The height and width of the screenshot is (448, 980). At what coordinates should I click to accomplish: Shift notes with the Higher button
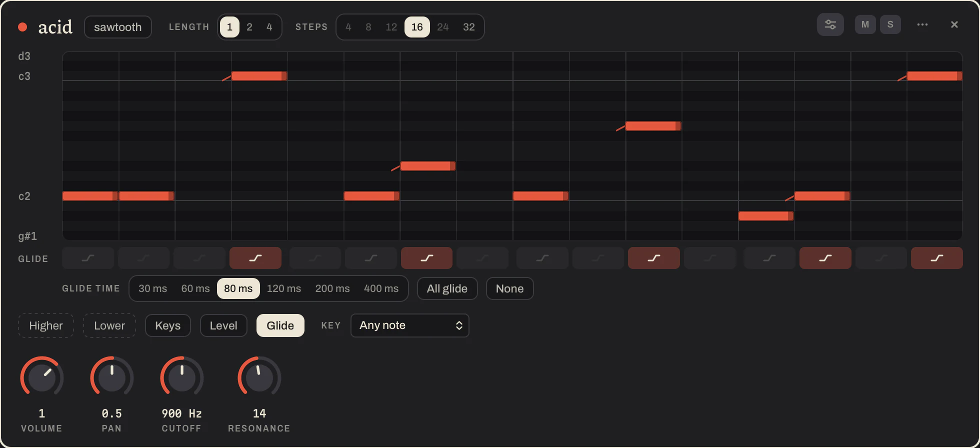point(46,325)
